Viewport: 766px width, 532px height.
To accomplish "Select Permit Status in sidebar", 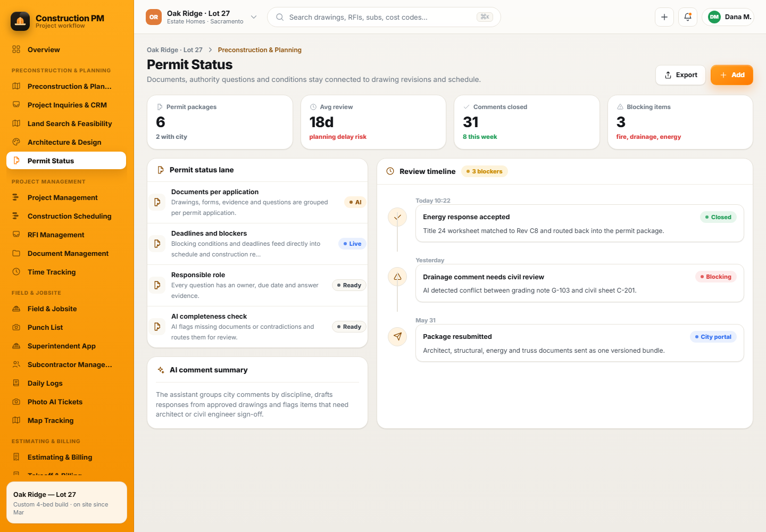I will [66, 161].
